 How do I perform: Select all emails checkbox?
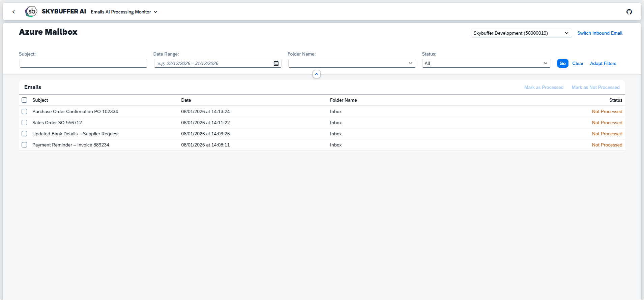24,100
